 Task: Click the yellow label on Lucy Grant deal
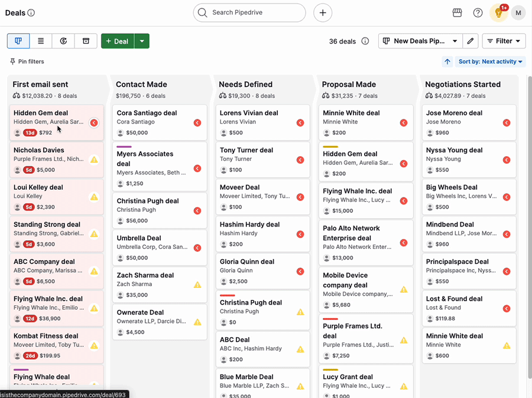[330, 370]
